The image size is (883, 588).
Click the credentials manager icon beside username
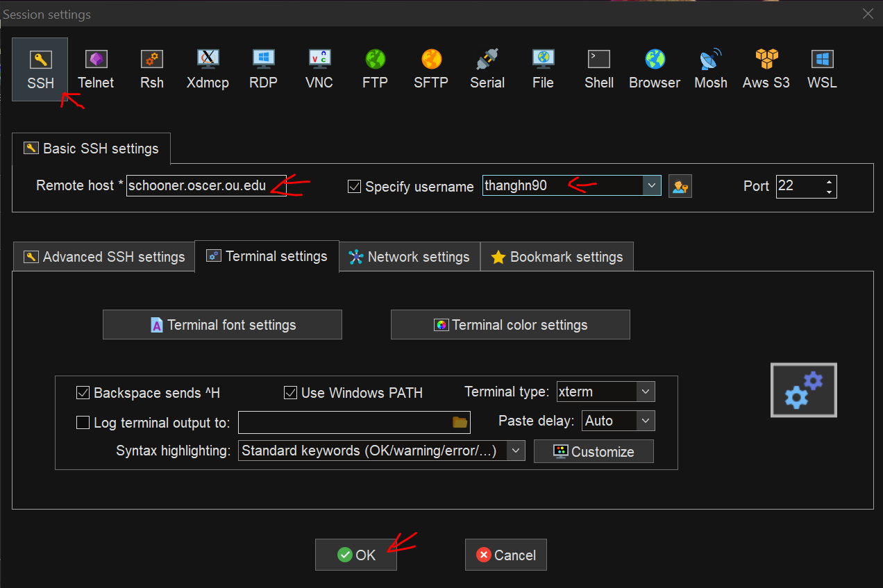[x=680, y=186]
